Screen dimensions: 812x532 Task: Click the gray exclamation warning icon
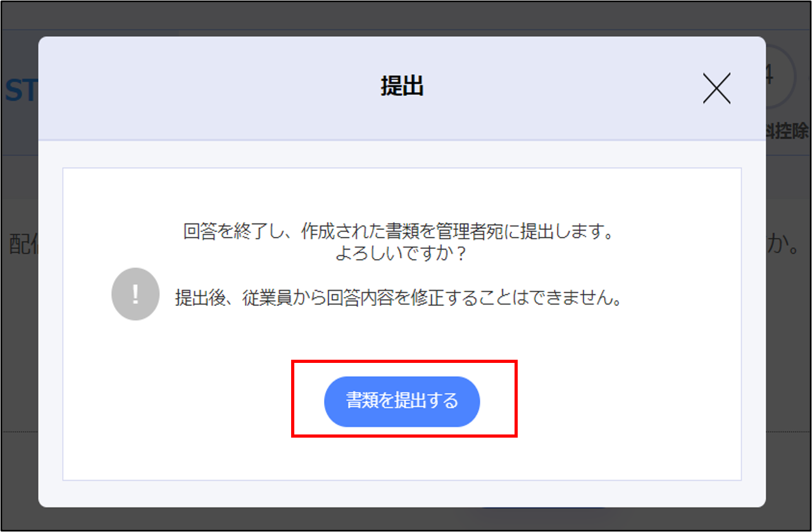(135, 294)
